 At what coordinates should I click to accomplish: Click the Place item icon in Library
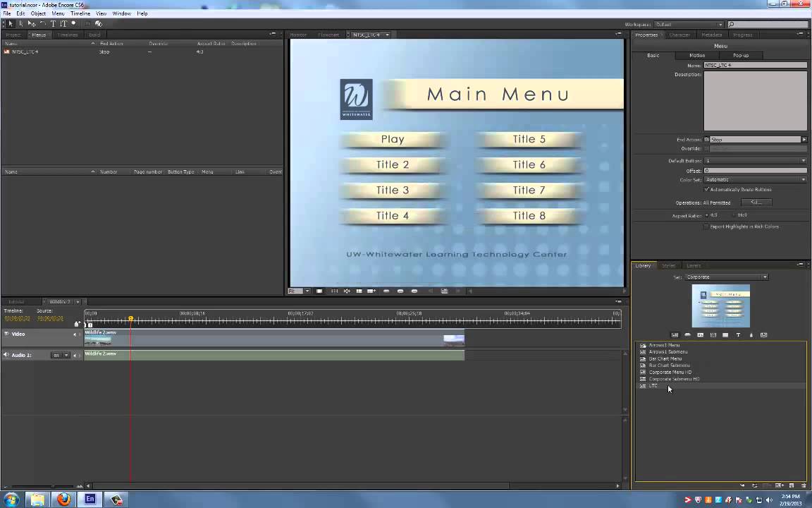tap(742, 485)
